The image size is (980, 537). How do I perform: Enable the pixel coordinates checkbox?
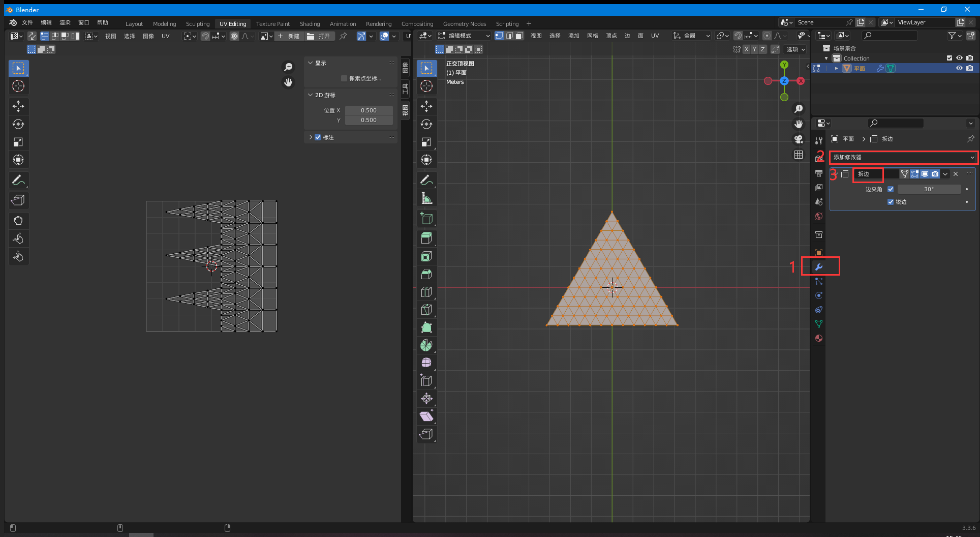pyautogui.click(x=344, y=78)
